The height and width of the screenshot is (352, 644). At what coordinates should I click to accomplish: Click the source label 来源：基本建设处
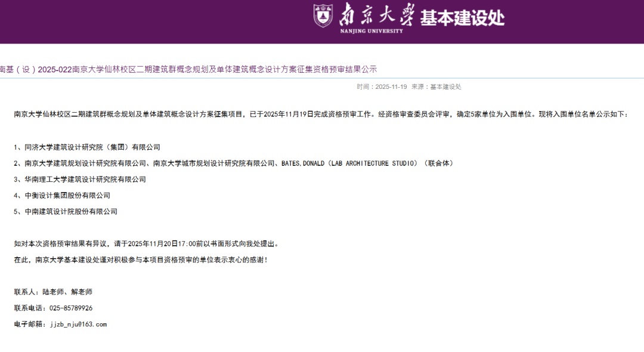[x=436, y=87]
